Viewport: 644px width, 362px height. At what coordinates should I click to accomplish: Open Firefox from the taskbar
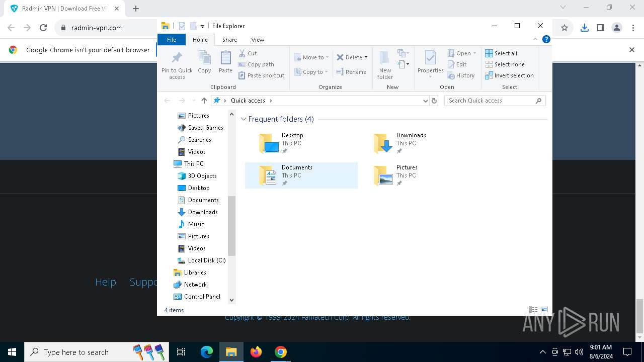coord(256,352)
